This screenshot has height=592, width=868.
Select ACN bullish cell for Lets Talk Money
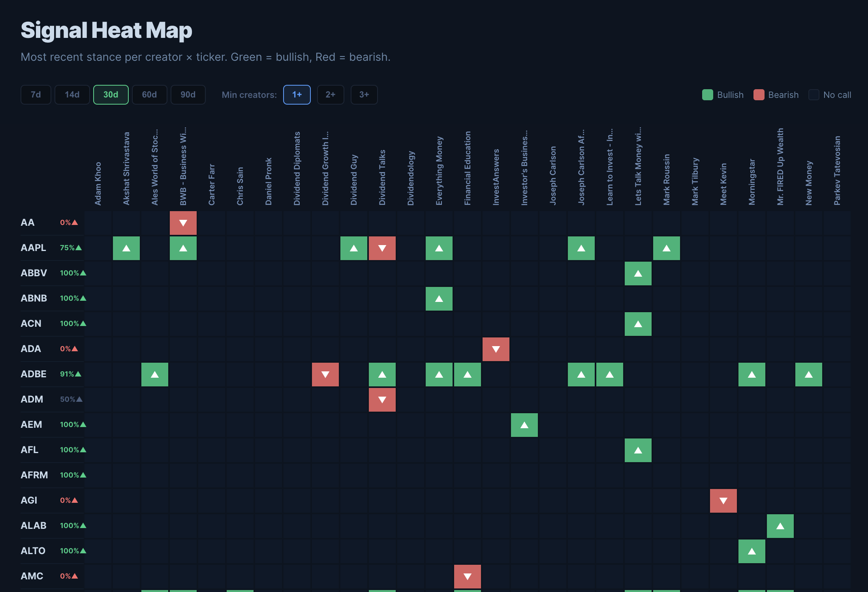(638, 324)
